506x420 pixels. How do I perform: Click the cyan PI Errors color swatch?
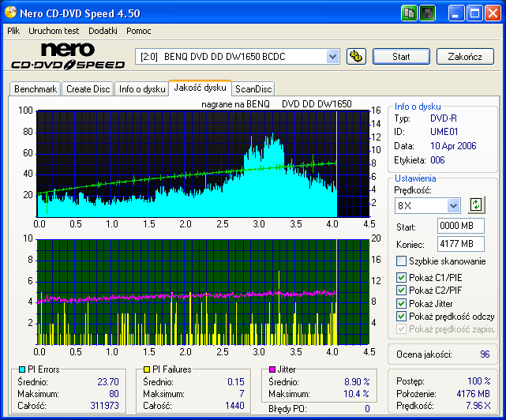(22, 369)
